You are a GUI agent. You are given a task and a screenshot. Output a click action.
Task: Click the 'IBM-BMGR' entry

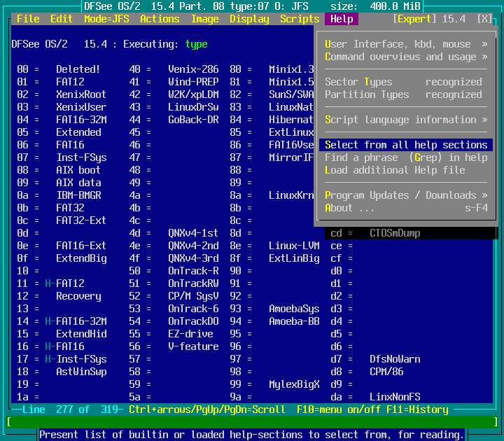click(x=78, y=195)
